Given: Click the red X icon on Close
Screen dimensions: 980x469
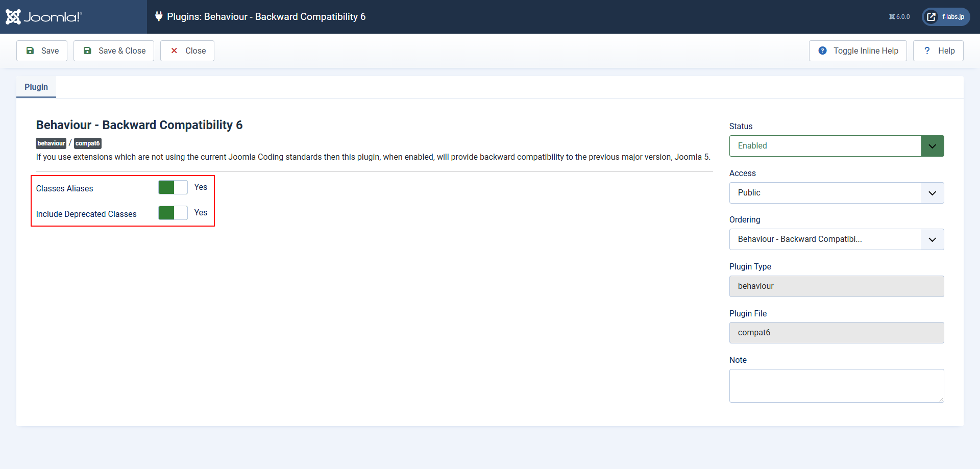Looking at the screenshot, I should [x=174, y=51].
